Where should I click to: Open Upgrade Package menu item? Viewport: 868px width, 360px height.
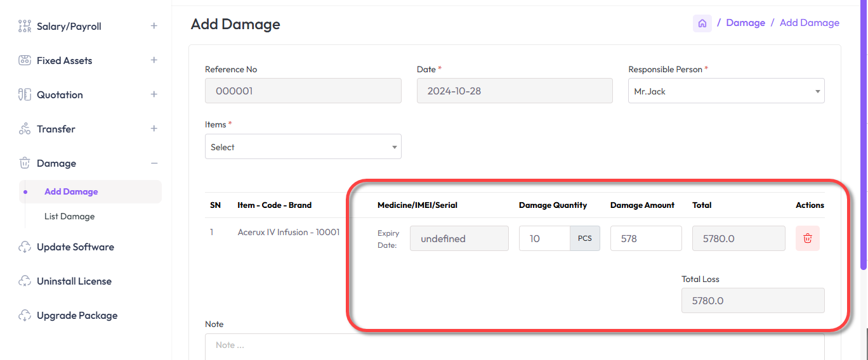pyautogui.click(x=77, y=316)
